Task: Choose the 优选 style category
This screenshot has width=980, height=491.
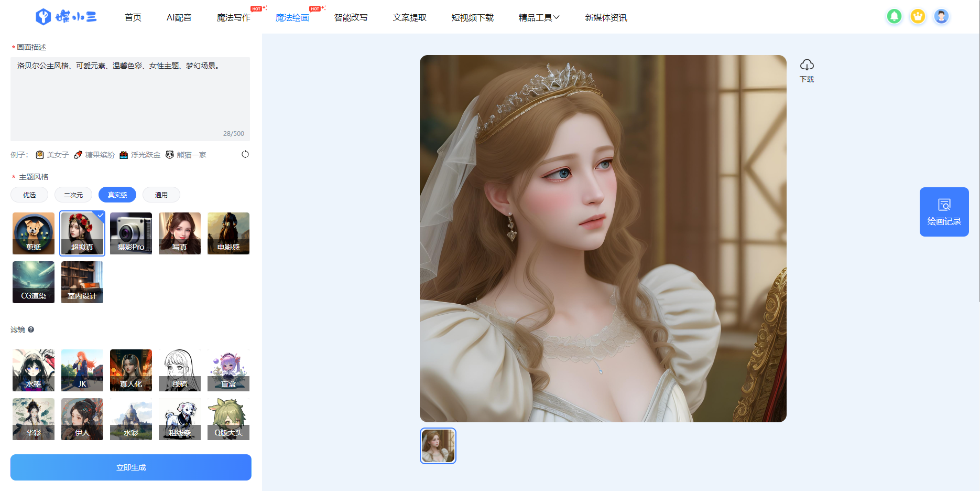Action: [x=29, y=195]
